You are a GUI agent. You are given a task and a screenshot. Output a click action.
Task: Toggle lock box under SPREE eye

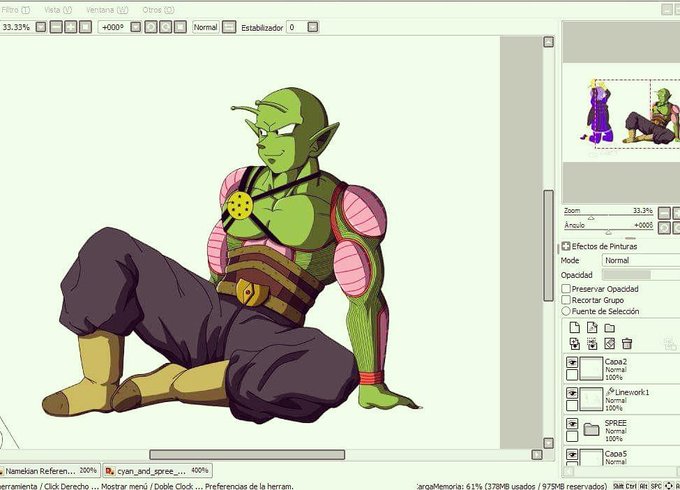tap(572, 436)
